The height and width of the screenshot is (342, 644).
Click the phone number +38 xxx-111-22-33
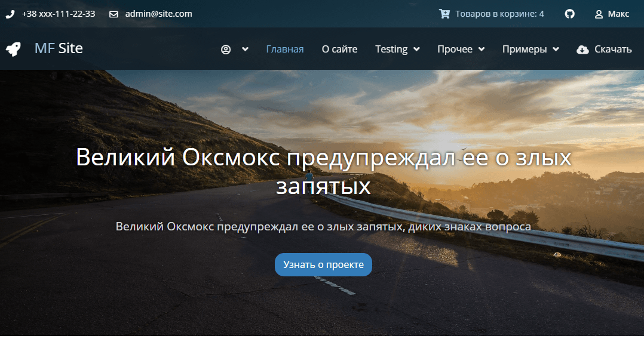coord(59,14)
